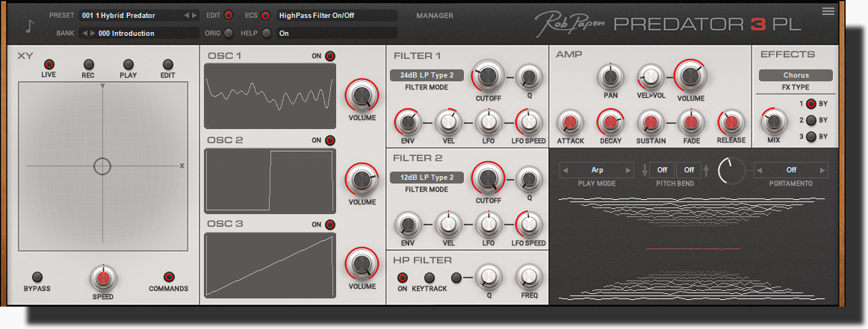This screenshot has height=329, width=868.
Task: Click the OSC 3 VOLUME knob
Action: coord(362,264)
